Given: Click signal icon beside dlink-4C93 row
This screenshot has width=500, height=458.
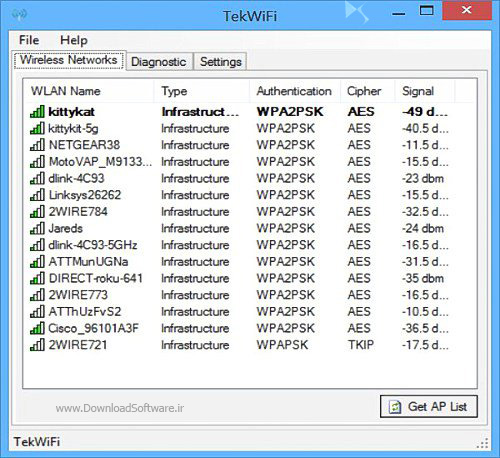Looking at the screenshot, I should [x=37, y=178].
